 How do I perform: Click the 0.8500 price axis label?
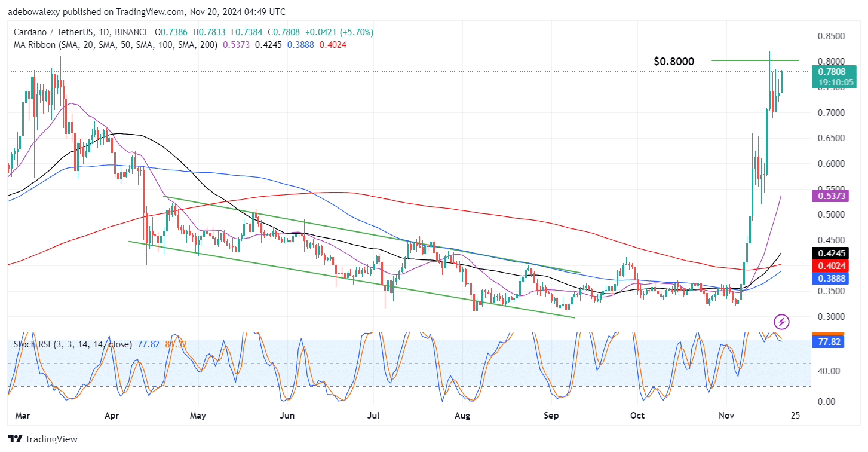(x=830, y=36)
